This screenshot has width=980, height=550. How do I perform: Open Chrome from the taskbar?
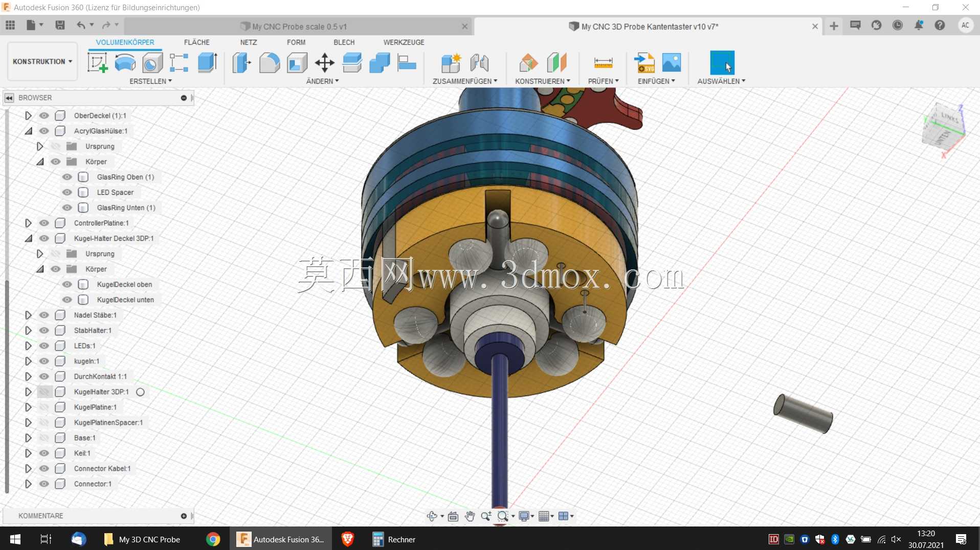[213, 539]
